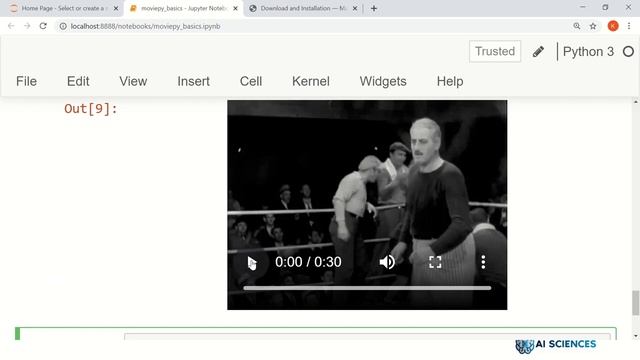640x360 pixels.
Task: Open a new browser tab
Action: pos(374,8)
